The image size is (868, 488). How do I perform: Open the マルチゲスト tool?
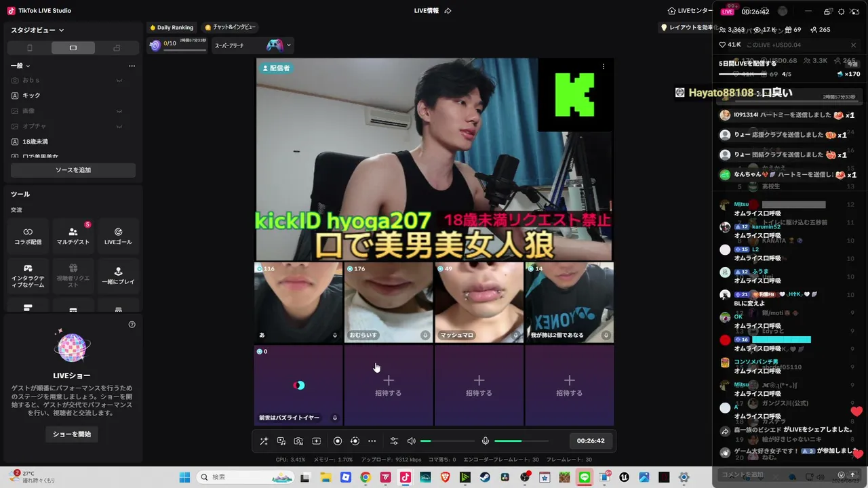point(73,236)
